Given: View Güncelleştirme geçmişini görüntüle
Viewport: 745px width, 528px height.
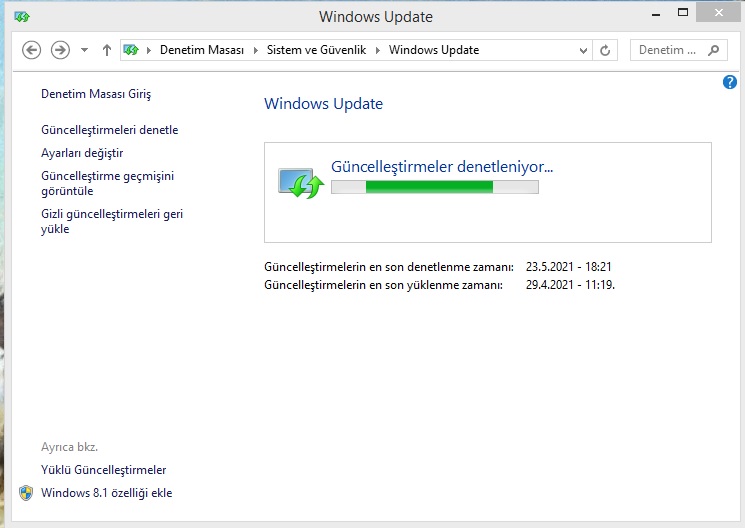Looking at the screenshot, I should (x=107, y=183).
